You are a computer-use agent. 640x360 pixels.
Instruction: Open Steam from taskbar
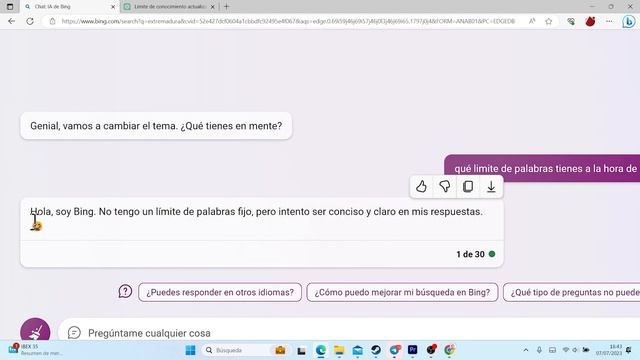click(376, 350)
